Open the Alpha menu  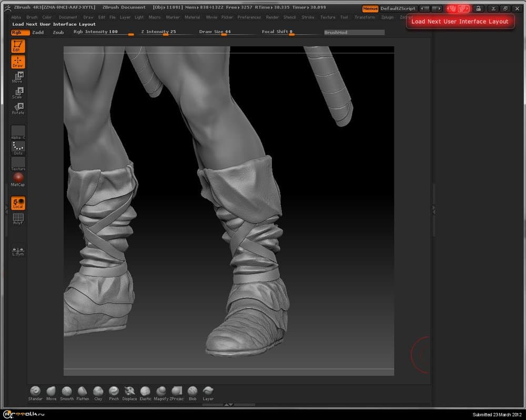click(16, 17)
